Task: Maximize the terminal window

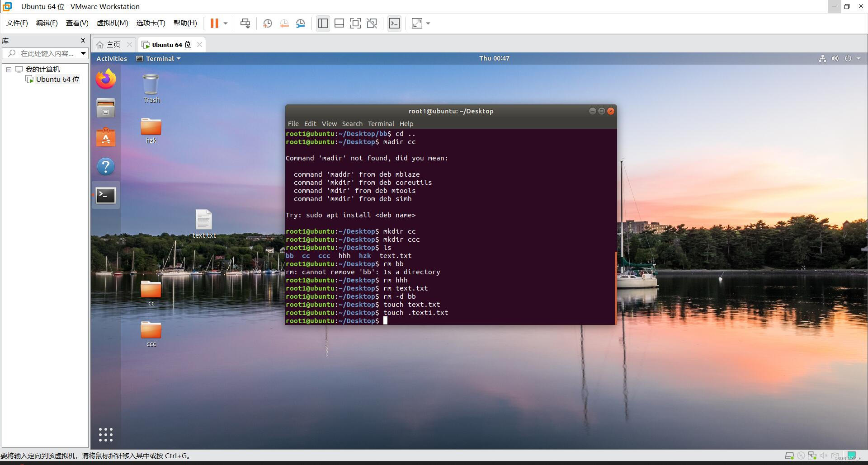Action: tap(601, 111)
